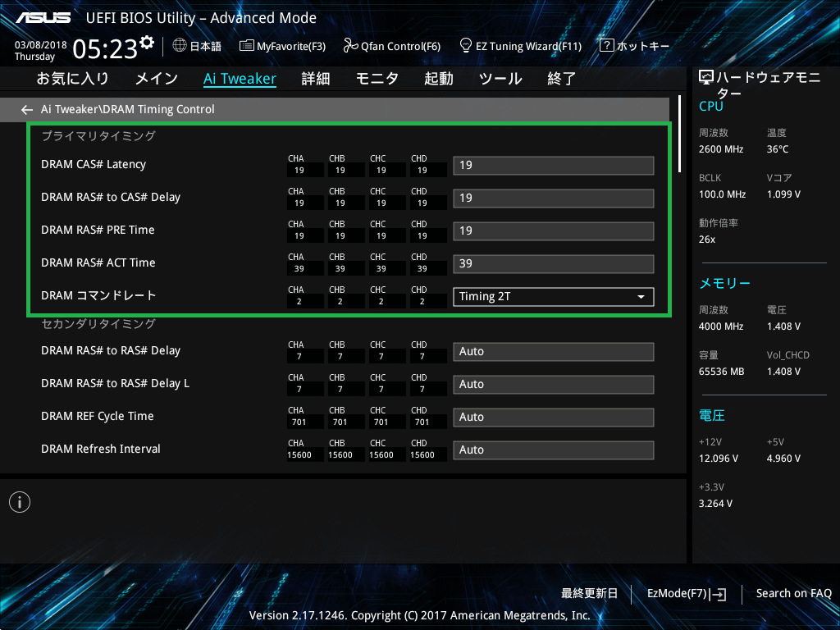Screen dimensions: 840x630
Task: Click the DRAM RAS# PRE Time label
Action: point(98,230)
